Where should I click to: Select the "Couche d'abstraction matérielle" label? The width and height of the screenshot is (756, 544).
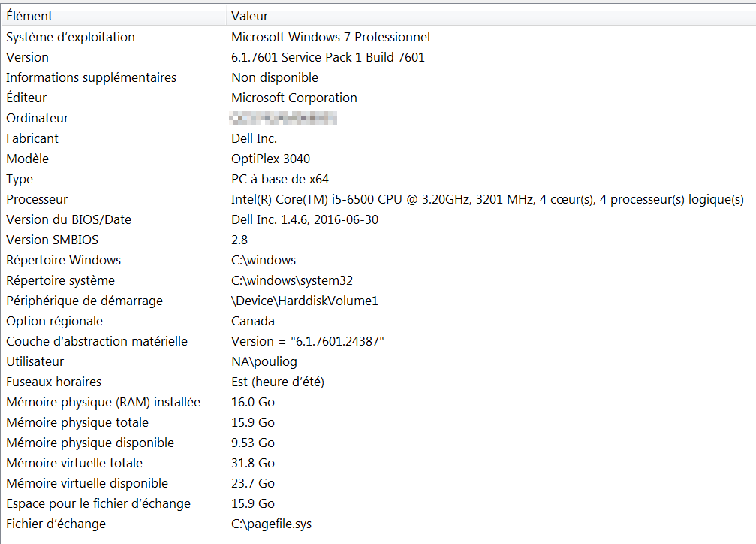[x=97, y=341]
